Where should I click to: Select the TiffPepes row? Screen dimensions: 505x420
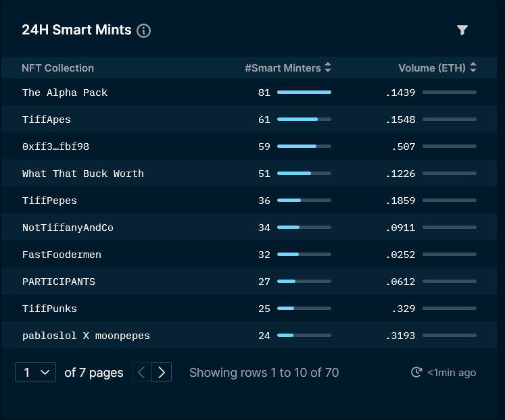(249, 201)
